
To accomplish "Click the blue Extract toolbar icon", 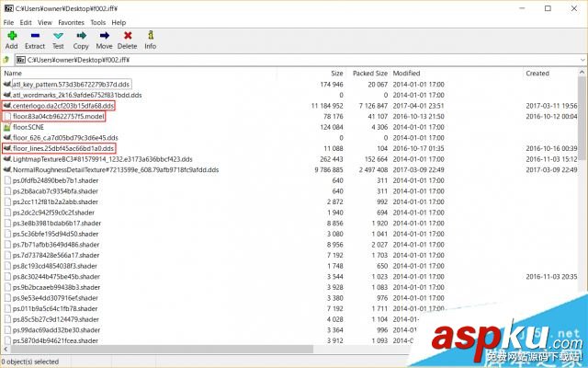I will [35, 36].
